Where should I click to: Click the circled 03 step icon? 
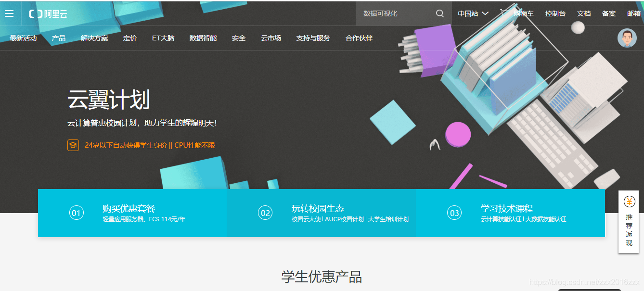(454, 213)
